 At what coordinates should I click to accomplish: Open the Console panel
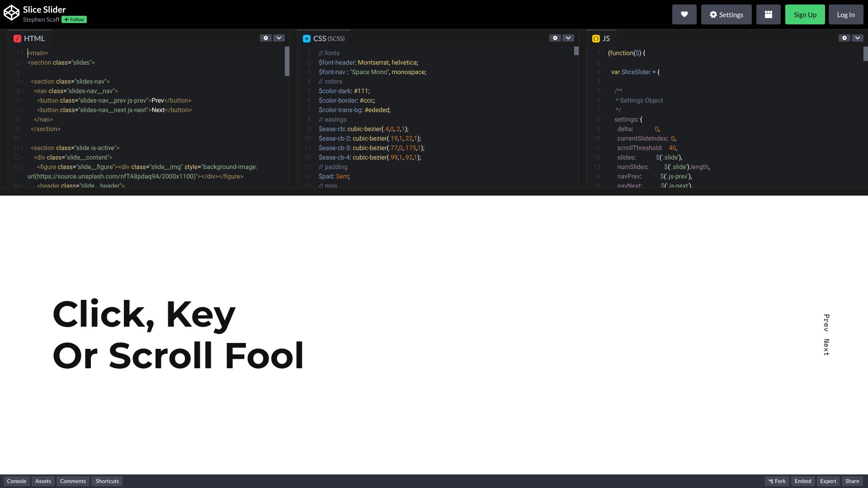pyautogui.click(x=17, y=481)
